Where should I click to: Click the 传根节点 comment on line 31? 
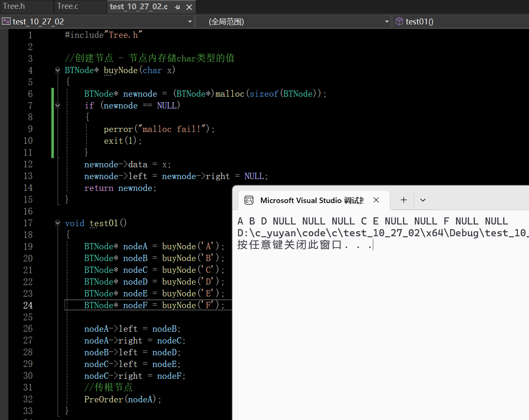pos(108,387)
